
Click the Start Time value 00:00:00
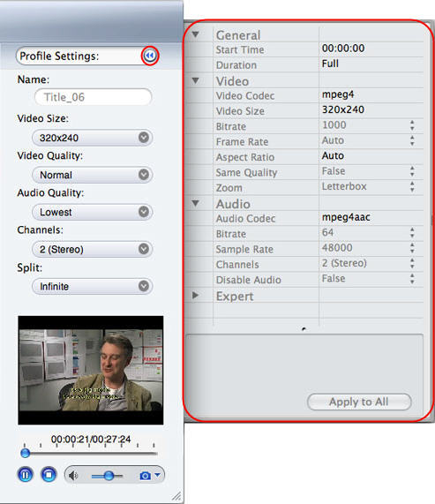343,49
